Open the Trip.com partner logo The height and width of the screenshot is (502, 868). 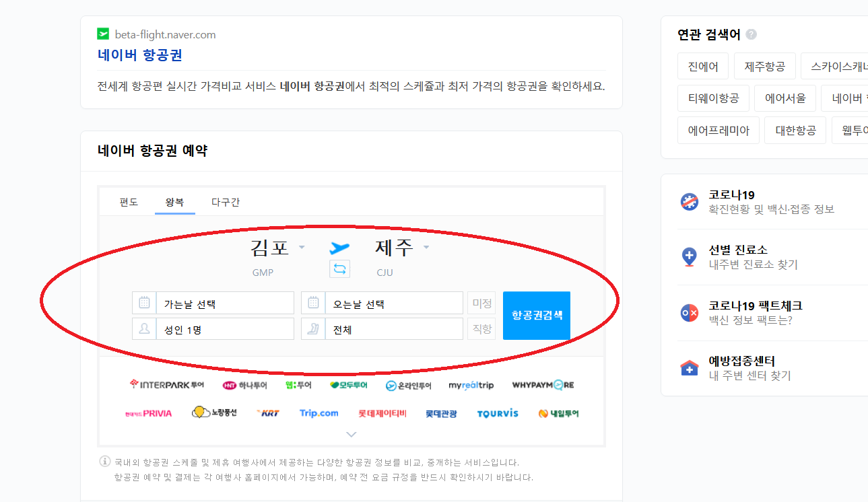pos(319,413)
